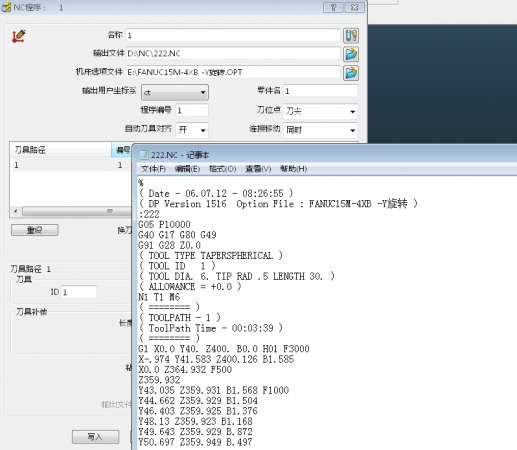Click the 'TOOLPATH - 1' comment line

tap(180, 318)
